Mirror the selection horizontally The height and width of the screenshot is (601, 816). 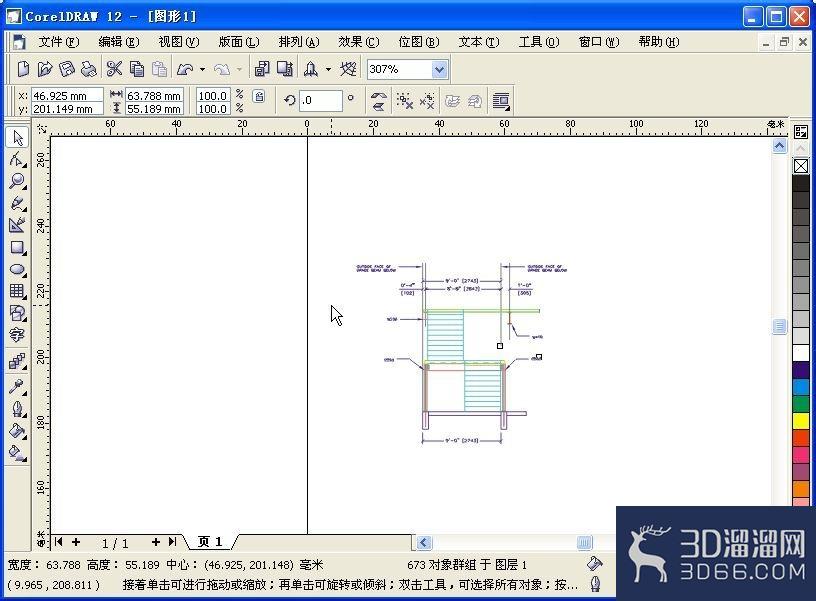(x=379, y=96)
